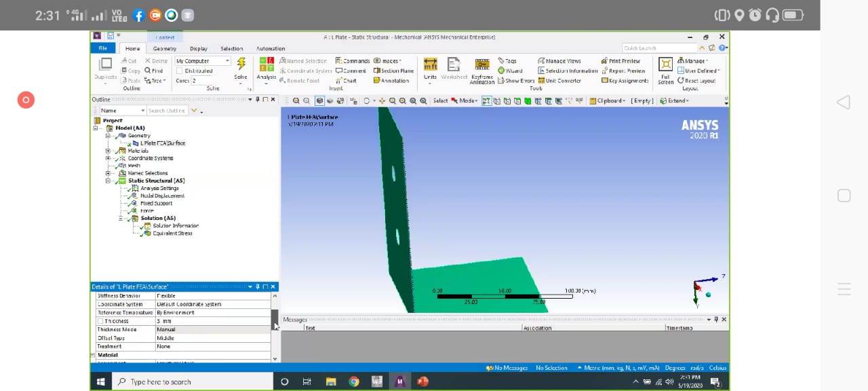Pin the Details panel
The height and width of the screenshot is (391, 868).
pos(258,287)
